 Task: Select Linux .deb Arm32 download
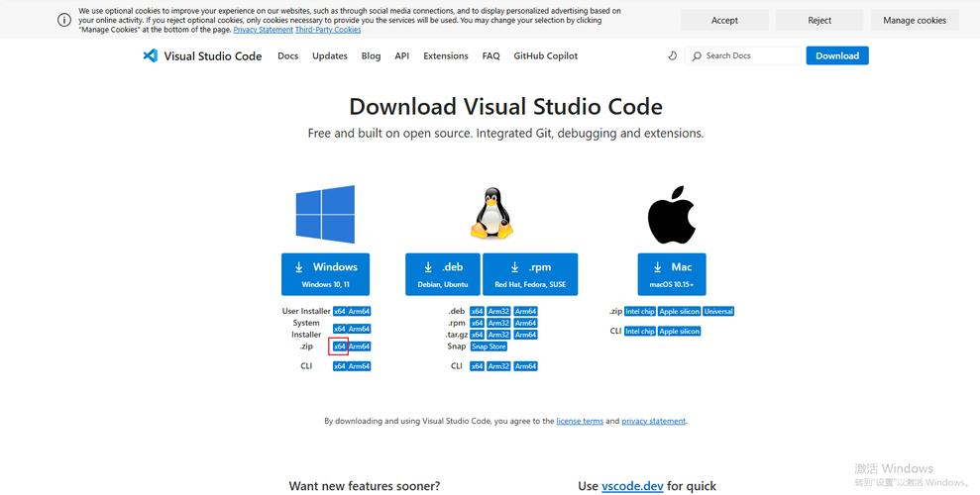pos(498,312)
